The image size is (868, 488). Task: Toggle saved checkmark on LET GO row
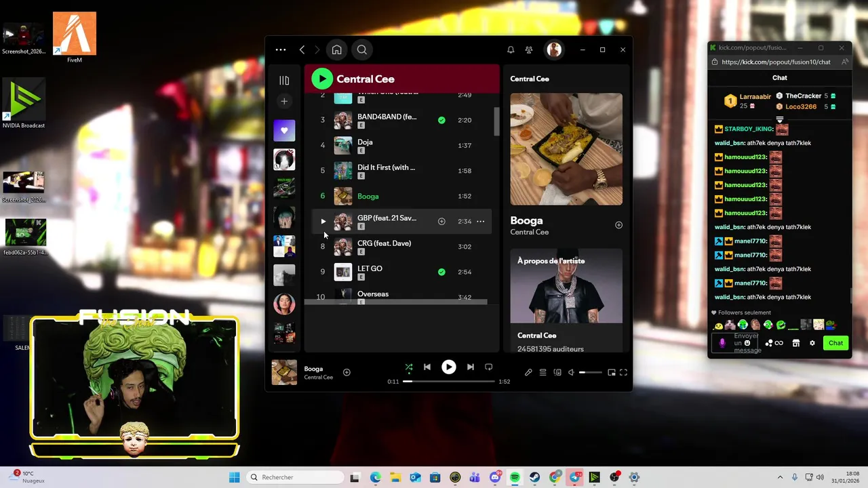(x=441, y=272)
